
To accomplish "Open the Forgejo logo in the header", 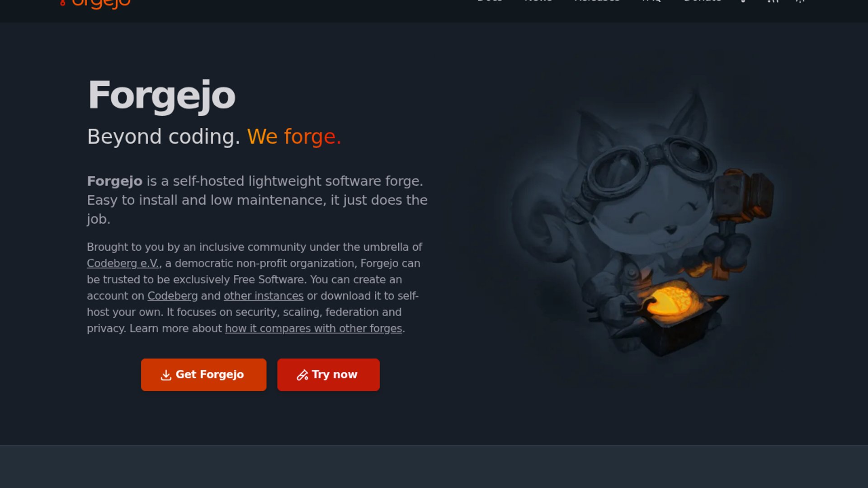I will click(x=95, y=4).
